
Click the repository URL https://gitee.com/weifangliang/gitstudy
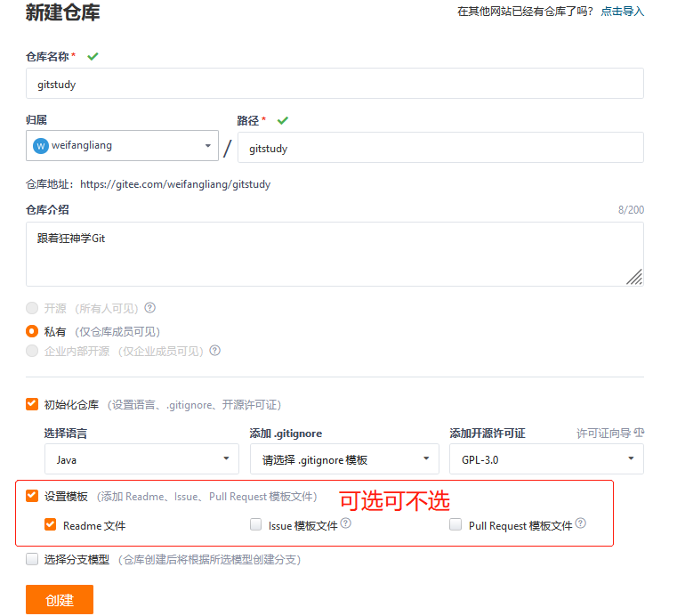(x=175, y=184)
